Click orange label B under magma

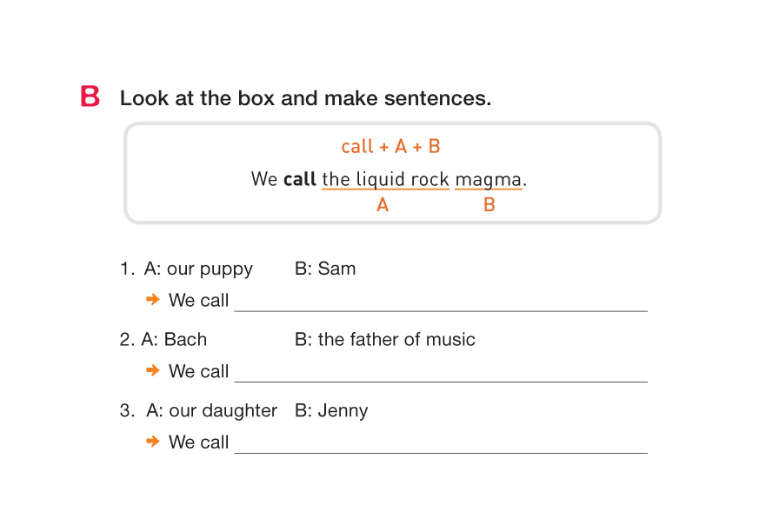pyautogui.click(x=489, y=205)
